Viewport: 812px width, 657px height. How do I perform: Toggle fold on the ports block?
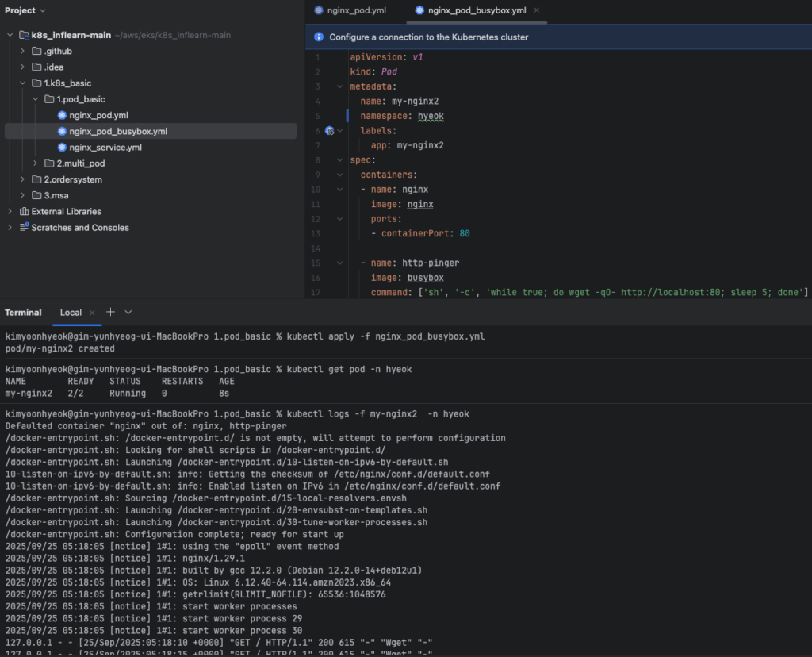click(340, 219)
